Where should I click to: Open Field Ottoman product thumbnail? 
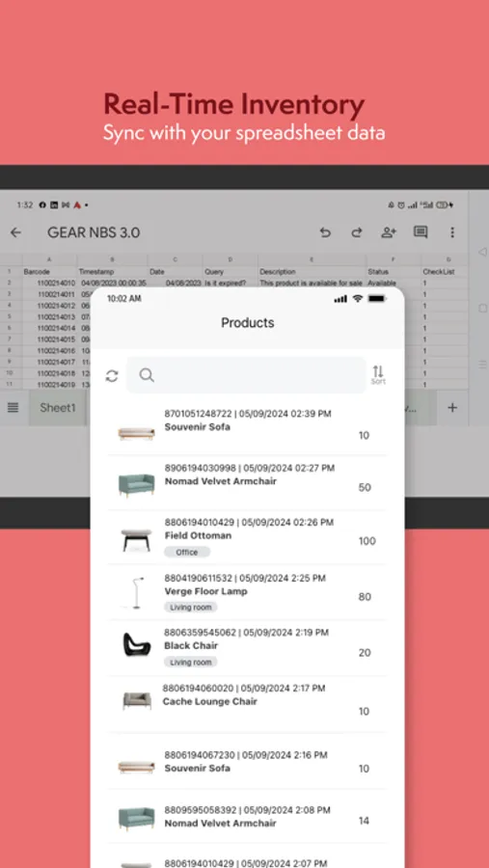(136, 540)
